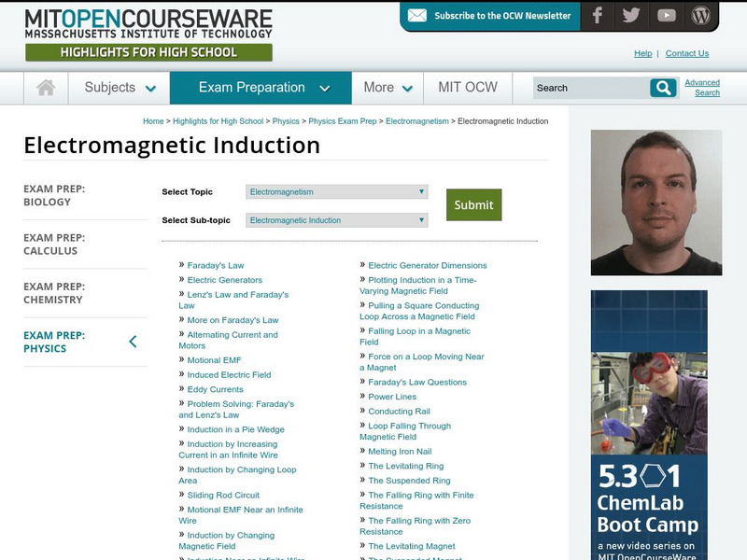The height and width of the screenshot is (560, 747).
Task: Open the YouTube channel icon
Action: point(666,15)
